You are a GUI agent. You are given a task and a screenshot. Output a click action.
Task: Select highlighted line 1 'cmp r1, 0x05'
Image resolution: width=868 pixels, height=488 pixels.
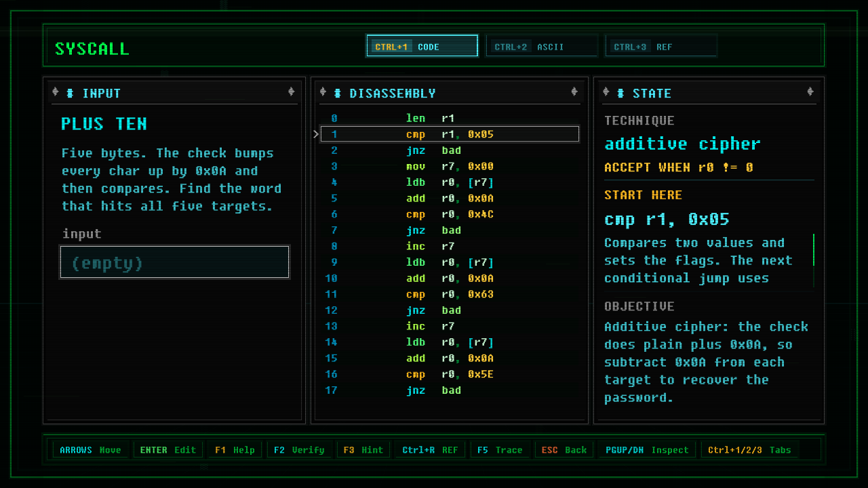[x=450, y=134]
